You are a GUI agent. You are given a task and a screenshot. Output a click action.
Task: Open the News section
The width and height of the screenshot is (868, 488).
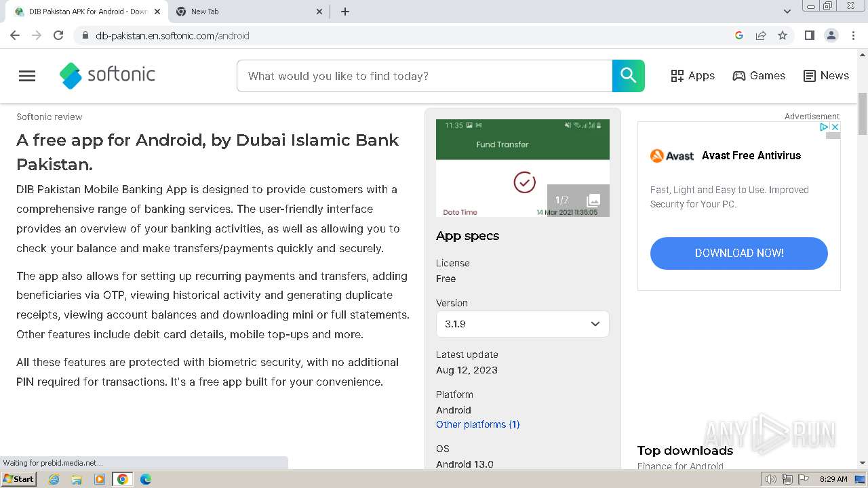click(826, 76)
